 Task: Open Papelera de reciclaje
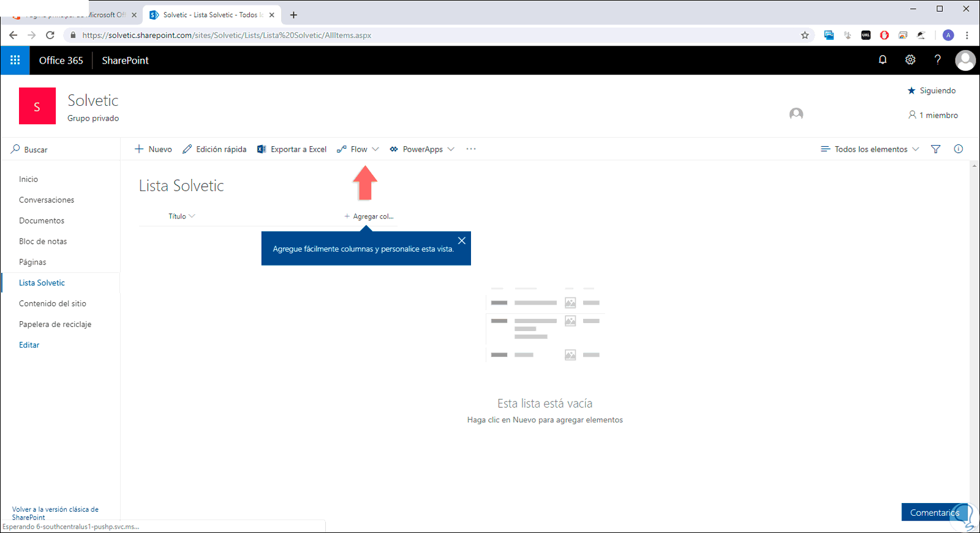(55, 324)
